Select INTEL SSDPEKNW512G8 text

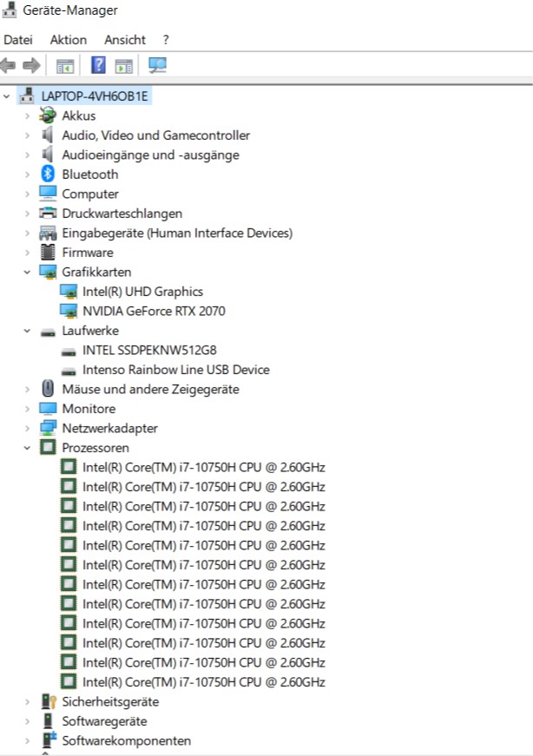click(149, 350)
